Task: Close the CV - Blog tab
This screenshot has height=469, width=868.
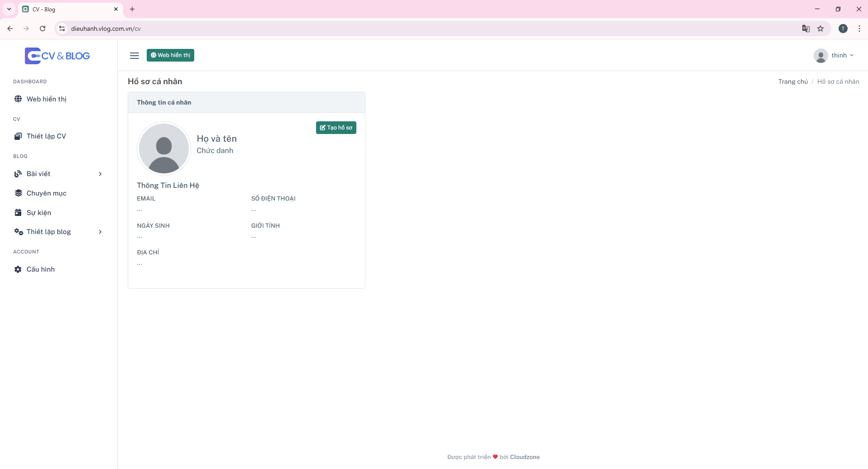Action: click(x=116, y=9)
